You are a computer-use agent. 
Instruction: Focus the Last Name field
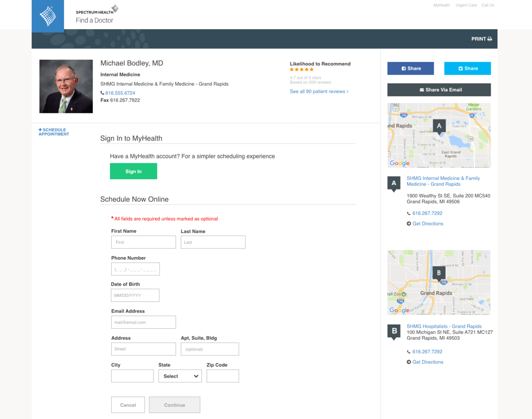point(213,242)
